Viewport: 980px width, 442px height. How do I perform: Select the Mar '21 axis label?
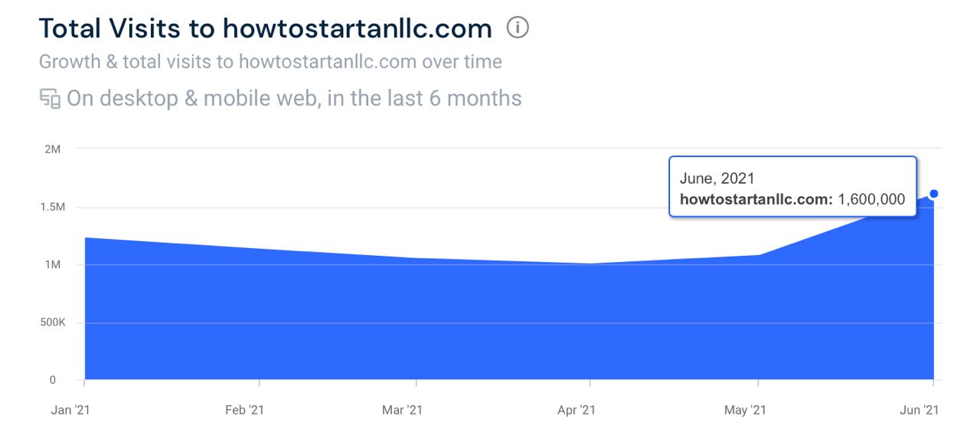(402, 411)
